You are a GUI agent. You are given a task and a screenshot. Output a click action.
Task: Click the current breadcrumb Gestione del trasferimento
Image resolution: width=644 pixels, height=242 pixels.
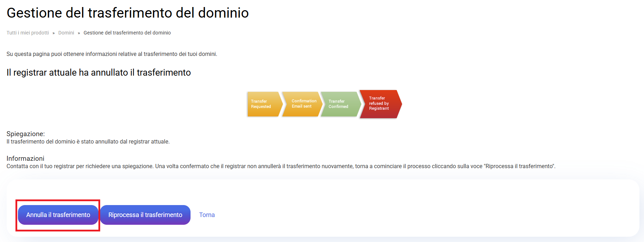point(127,33)
